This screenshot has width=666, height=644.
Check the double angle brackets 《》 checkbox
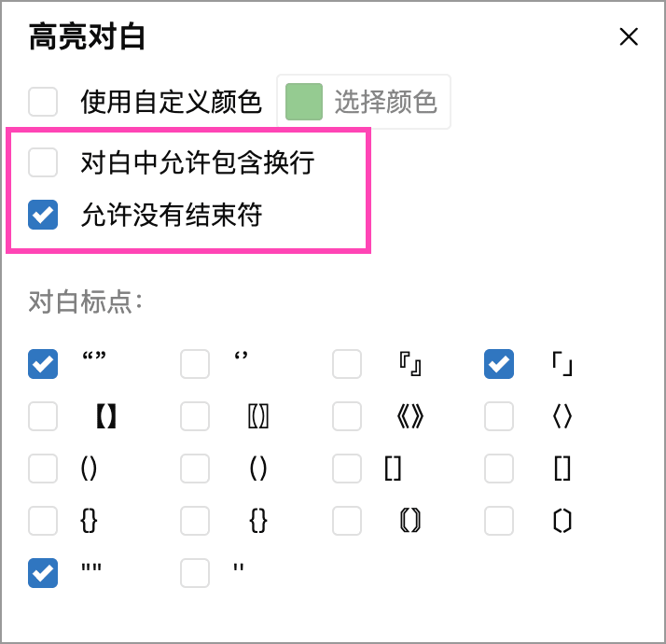pyautogui.click(x=347, y=416)
